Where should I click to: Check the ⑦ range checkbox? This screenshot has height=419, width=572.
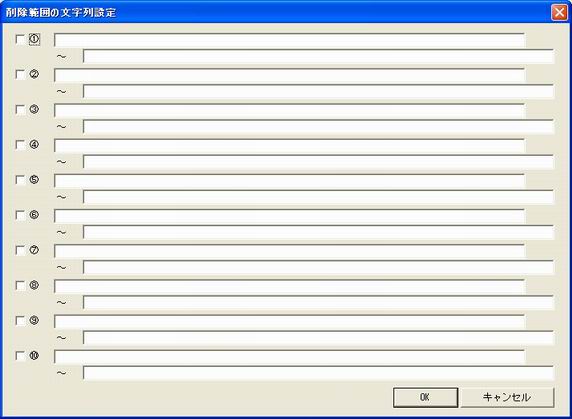[x=20, y=251]
